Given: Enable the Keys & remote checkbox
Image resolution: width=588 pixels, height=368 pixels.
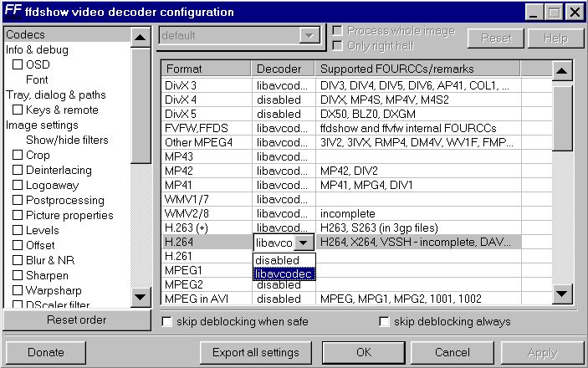Looking at the screenshot, I should [x=18, y=110].
